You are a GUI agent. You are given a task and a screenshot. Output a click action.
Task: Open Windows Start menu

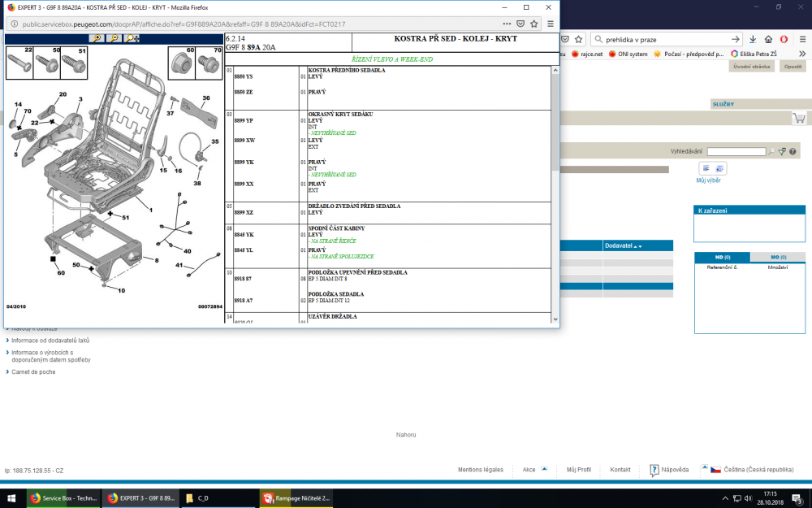[11, 498]
